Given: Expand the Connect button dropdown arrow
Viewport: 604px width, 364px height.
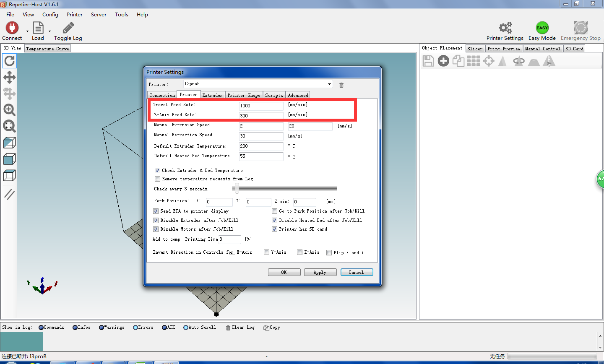Looking at the screenshot, I should coord(27,31).
